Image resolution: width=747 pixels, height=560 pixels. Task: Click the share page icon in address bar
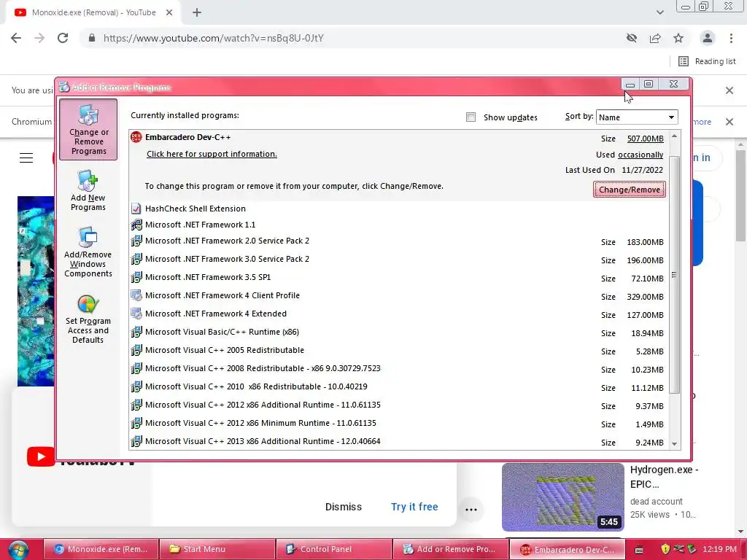pyautogui.click(x=655, y=38)
